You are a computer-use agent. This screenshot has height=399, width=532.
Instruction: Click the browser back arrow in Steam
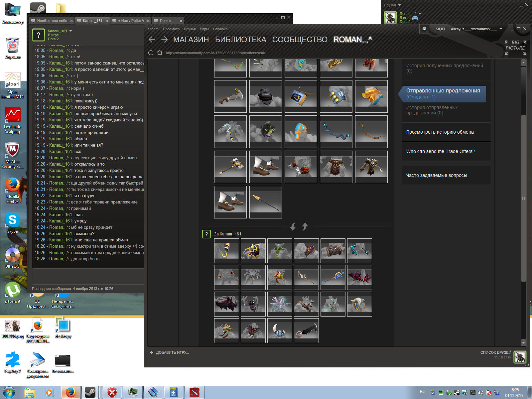152,40
